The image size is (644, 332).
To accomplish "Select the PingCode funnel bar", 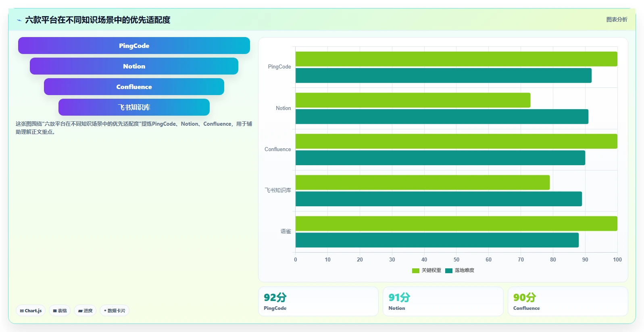I will tap(134, 46).
